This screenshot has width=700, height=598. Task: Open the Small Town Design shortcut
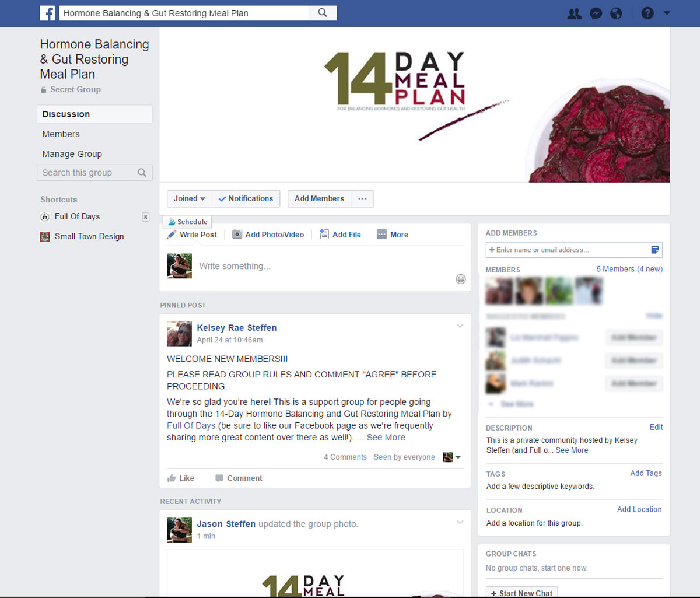(x=89, y=236)
